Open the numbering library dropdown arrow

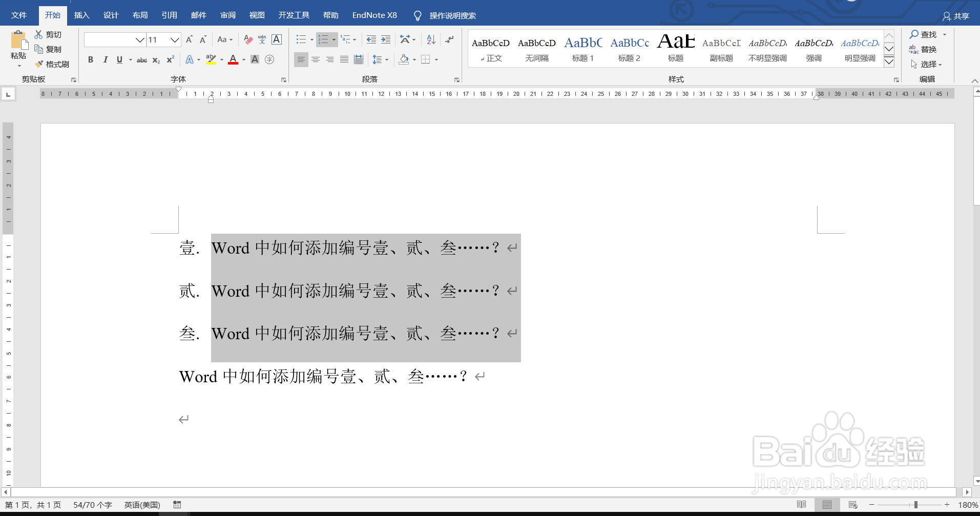(x=333, y=39)
